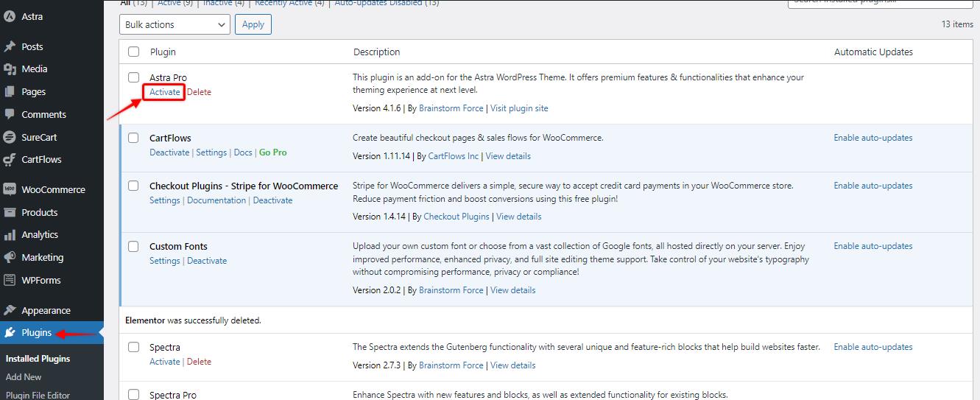The height and width of the screenshot is (400, 980).
Task: Open WooCommerce using its Woo icon
Action: click(10, 189)
